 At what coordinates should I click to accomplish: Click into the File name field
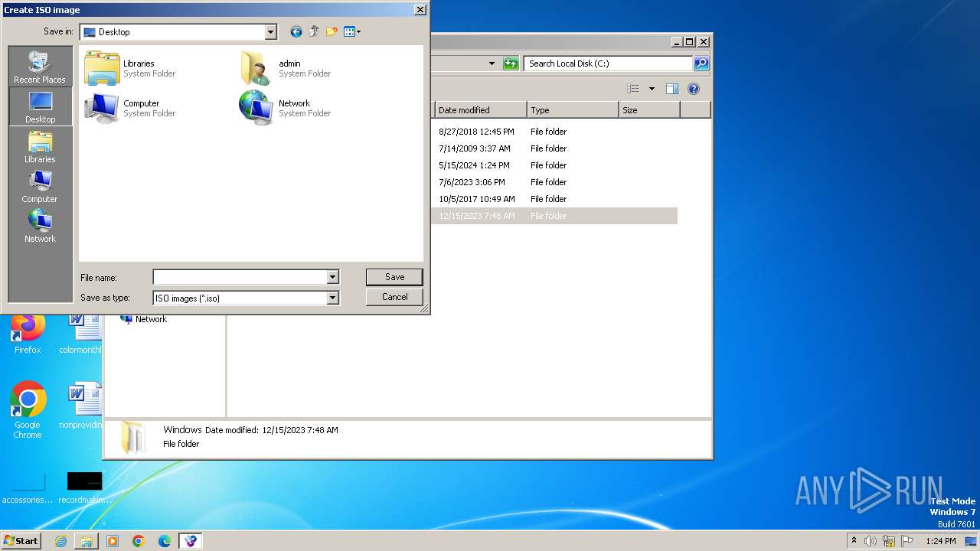[240, 277]
